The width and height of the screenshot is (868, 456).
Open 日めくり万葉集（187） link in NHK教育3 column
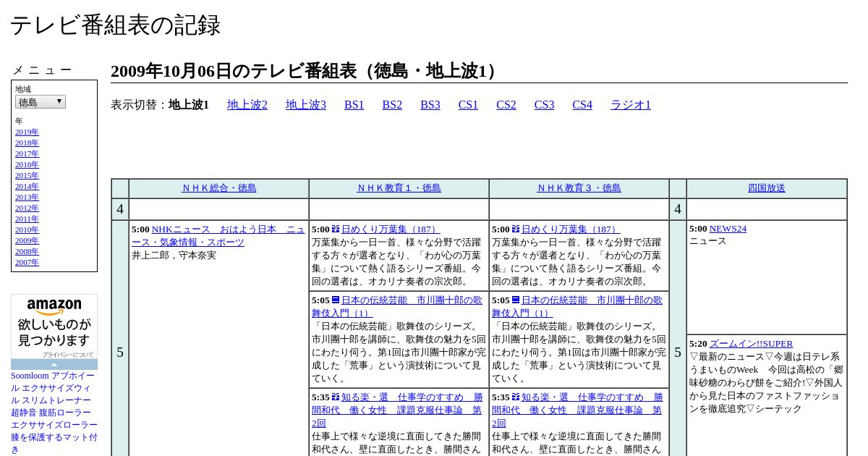(x=571, y=229)
